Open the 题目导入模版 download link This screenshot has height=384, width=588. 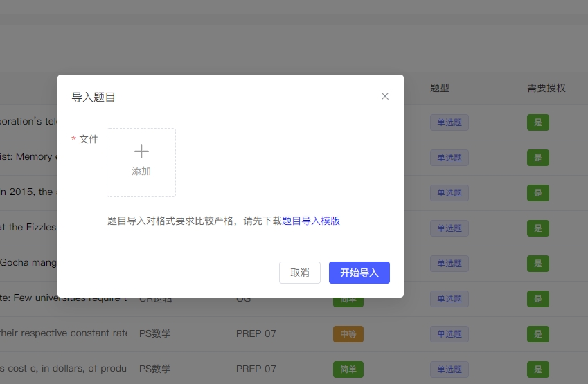pos(311,221)
